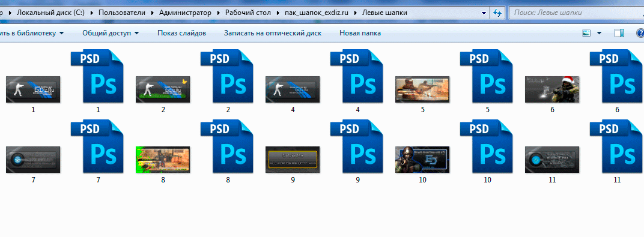Toggle the preview pane icon

[619, 33]
